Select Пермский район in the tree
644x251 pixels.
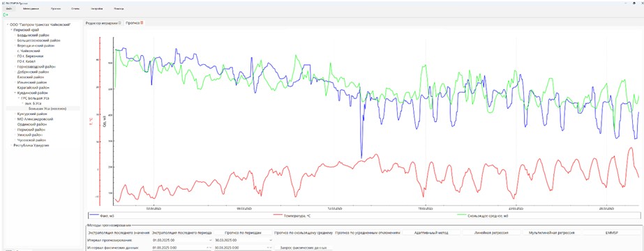click(x=31, y=130)
